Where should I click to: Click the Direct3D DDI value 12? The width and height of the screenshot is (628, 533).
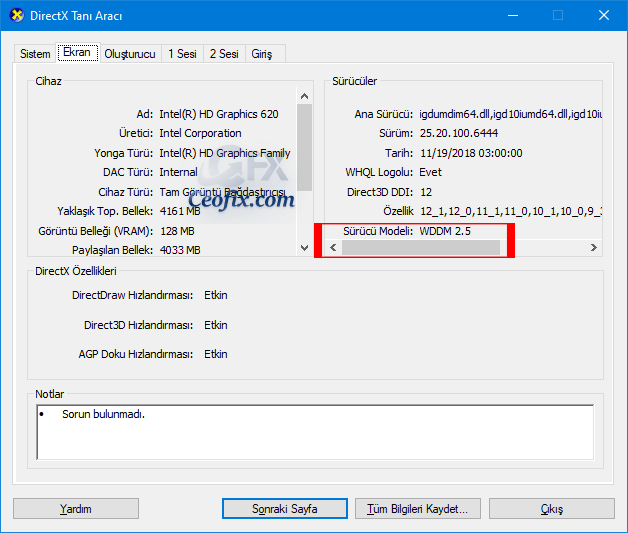tap(426, 192)
